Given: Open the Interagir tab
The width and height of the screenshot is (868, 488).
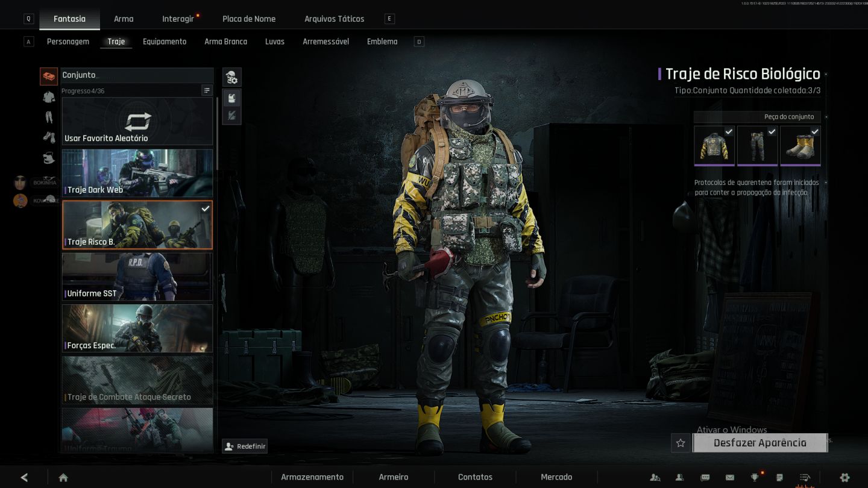Looking at the screenshot, I should tap(178, 19).
